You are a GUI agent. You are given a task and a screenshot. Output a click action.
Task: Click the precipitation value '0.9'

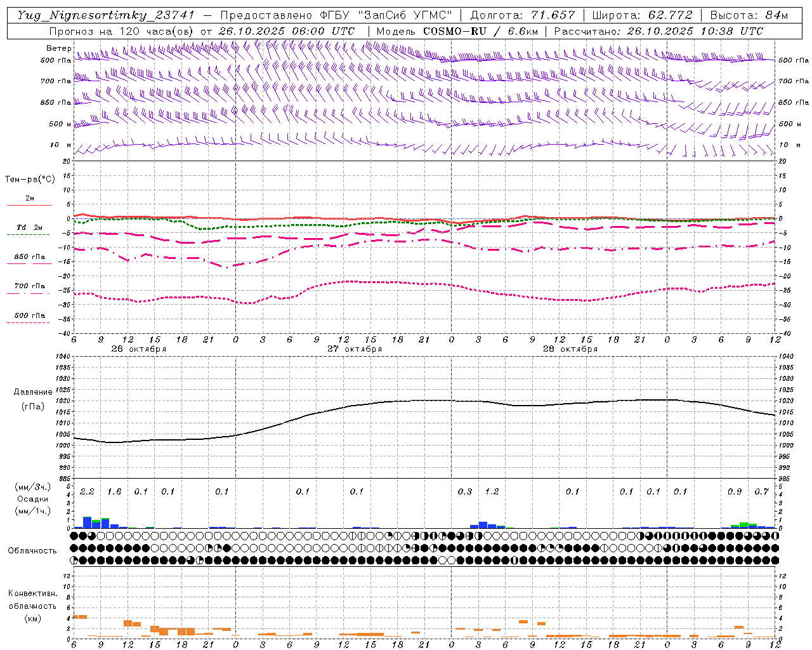click(735, 492)
